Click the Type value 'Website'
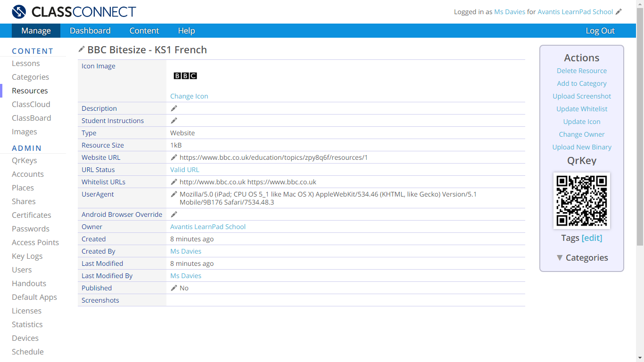 point(182,133)
